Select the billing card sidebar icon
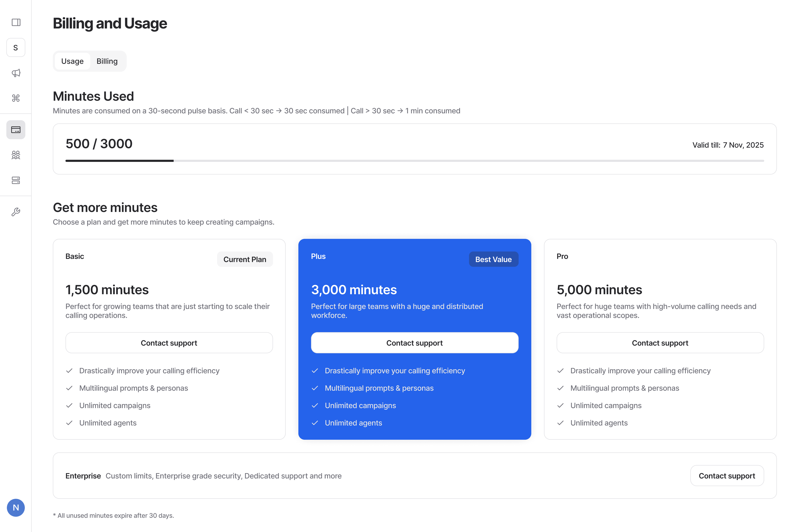The height and width of the screenshot is (532, 798). [16, 130]
